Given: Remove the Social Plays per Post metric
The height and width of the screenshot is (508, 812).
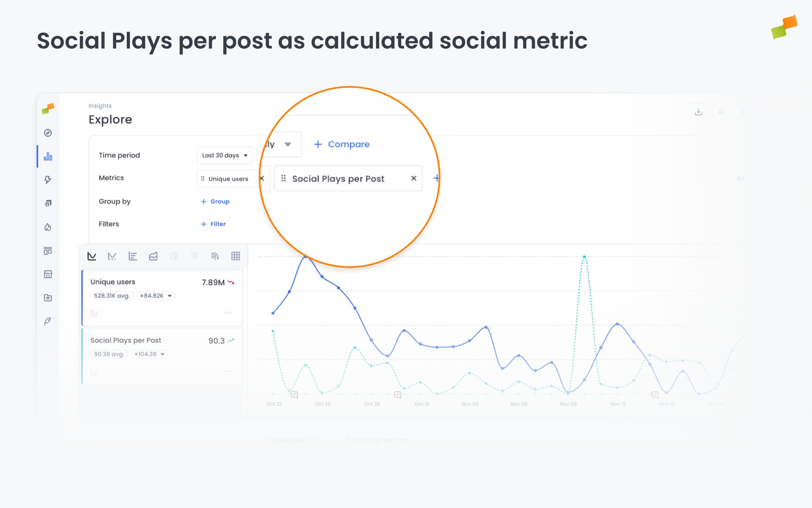Looking at the screenshot, I should pyautogui.click(x=414, y=178).
